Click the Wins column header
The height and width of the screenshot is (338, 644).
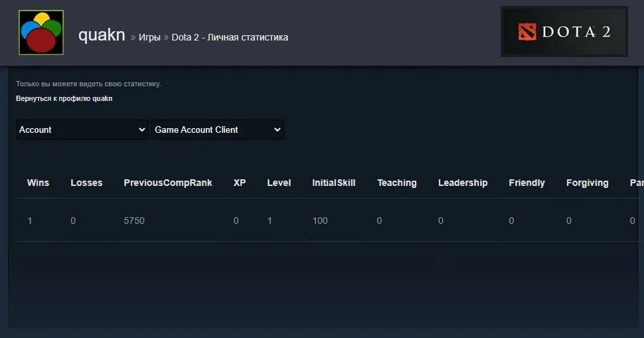pyautogui.click(x=38, y=183)
